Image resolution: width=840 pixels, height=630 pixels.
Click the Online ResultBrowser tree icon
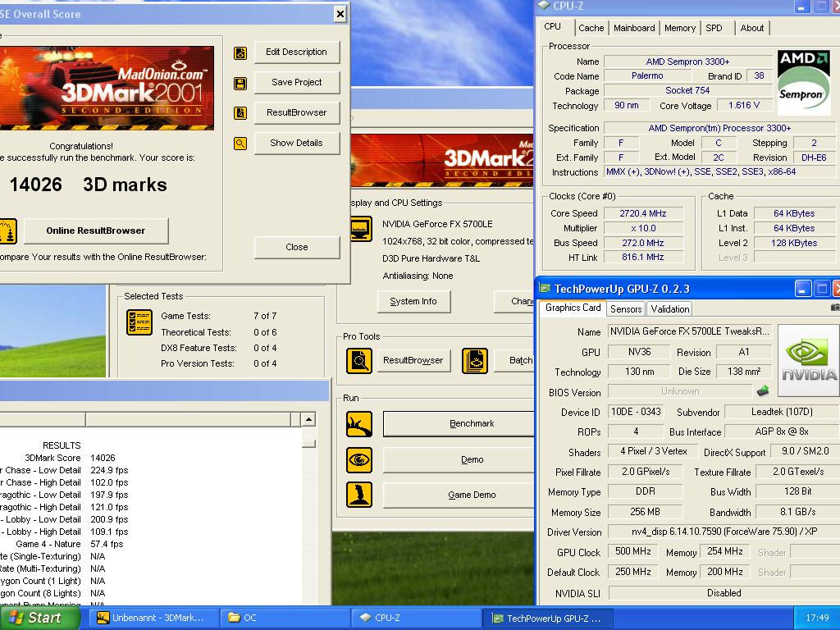[x=7, y=231]
